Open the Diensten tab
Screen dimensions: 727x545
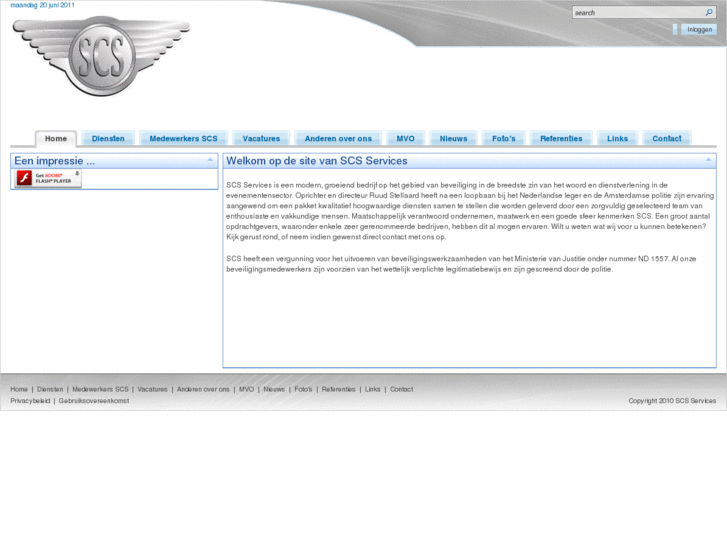pos(108,138)
